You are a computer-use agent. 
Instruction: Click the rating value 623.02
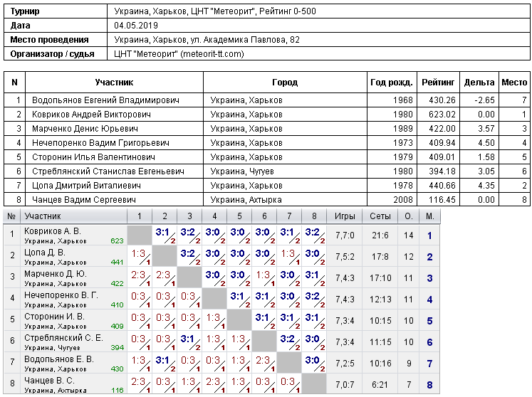click(442, 115)
